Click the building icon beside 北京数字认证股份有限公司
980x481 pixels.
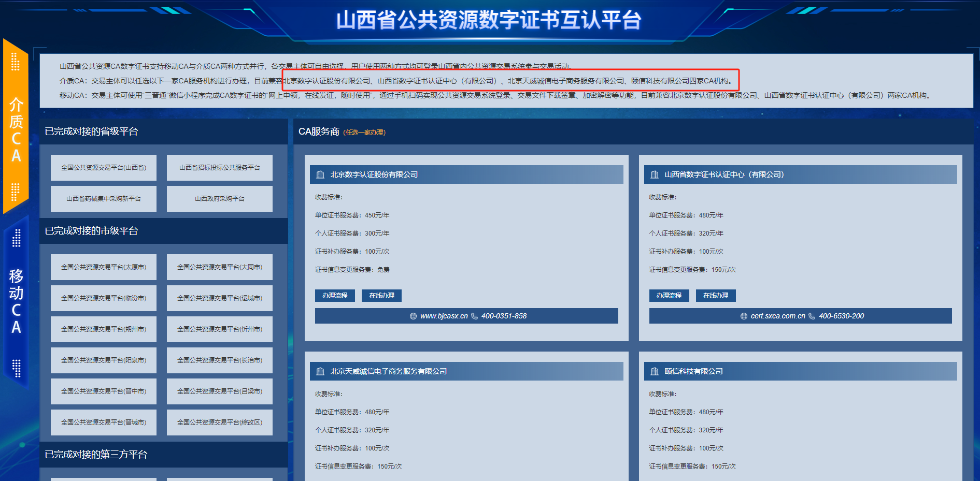click(x=320, y=175)
